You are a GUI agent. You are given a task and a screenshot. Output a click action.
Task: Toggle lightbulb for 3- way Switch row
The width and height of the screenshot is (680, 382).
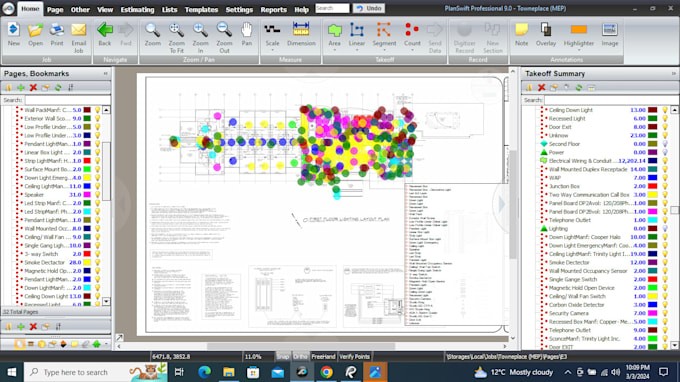(x=98, y=254)
